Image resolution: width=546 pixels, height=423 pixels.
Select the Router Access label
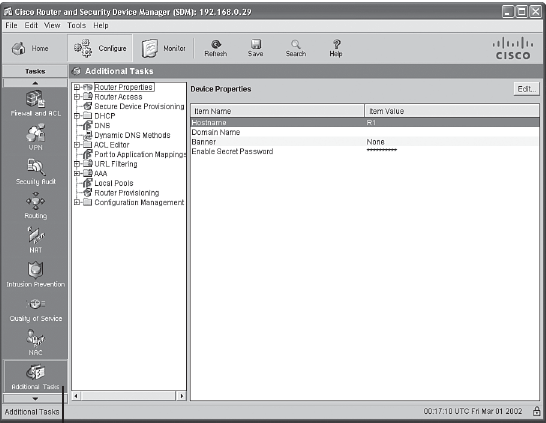coord(118,97)
